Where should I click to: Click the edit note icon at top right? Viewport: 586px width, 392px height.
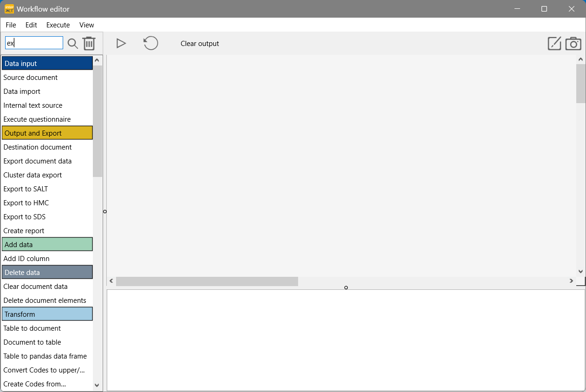(554, 43)
